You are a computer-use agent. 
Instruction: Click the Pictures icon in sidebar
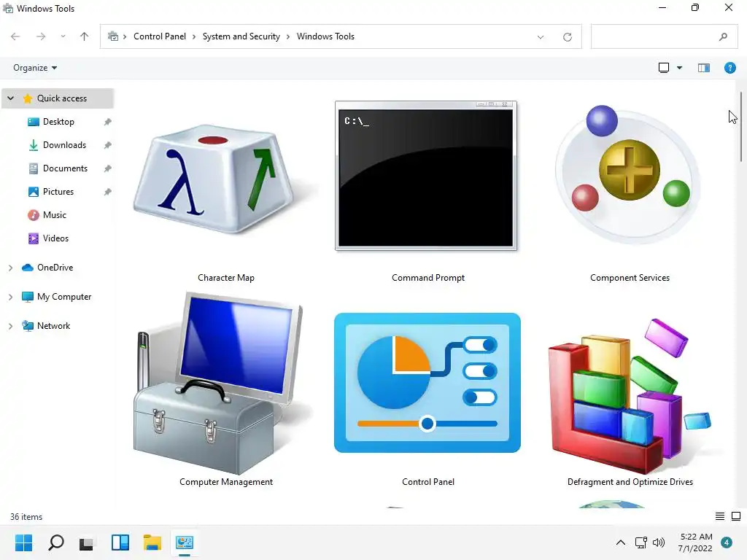click(x=34, y=192)
